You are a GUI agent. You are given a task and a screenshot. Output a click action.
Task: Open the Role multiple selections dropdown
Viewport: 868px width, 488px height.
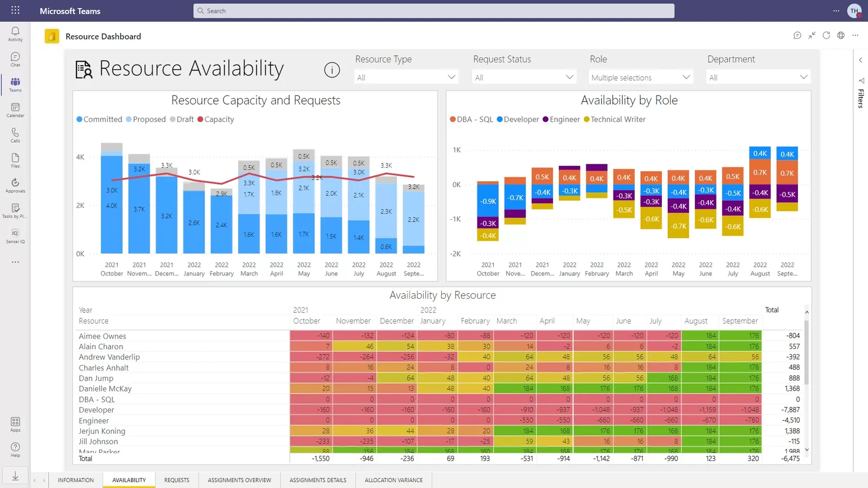point(641,78)
